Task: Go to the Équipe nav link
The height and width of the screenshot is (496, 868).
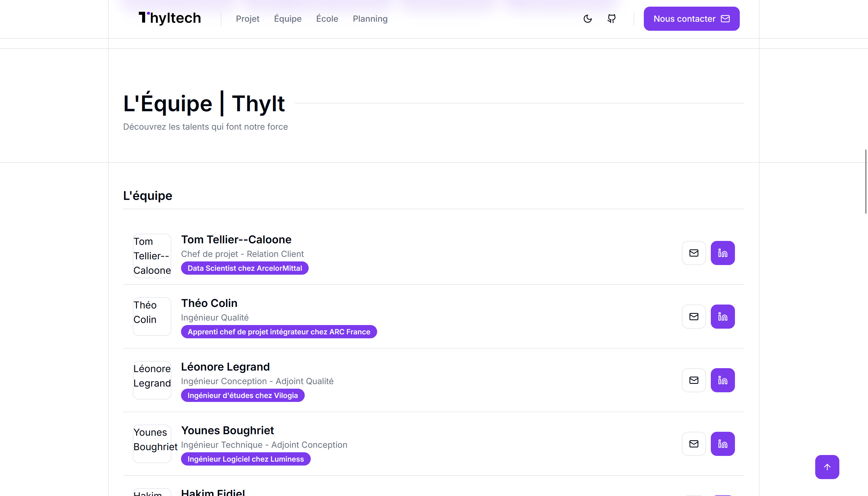Action: [288, 19]
